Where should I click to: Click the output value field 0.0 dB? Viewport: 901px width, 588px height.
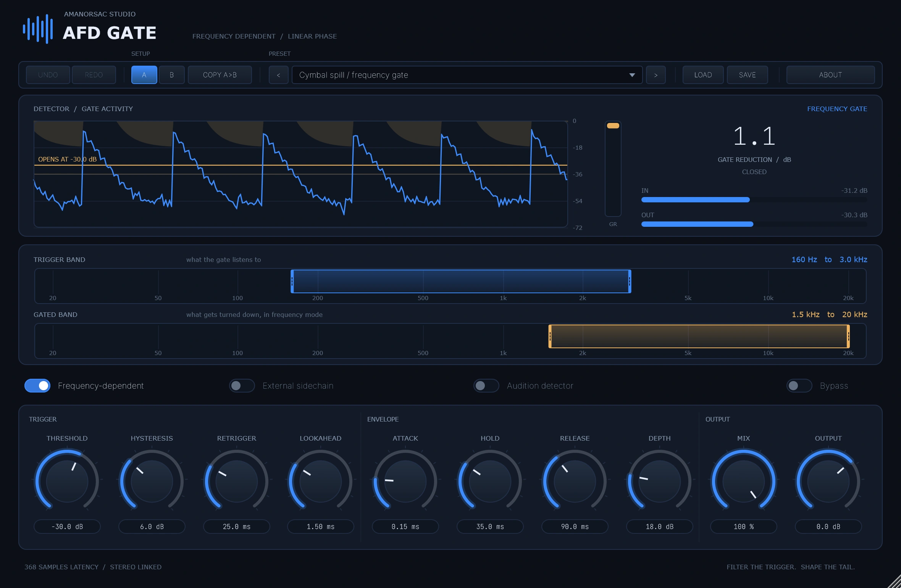(828, 527)
